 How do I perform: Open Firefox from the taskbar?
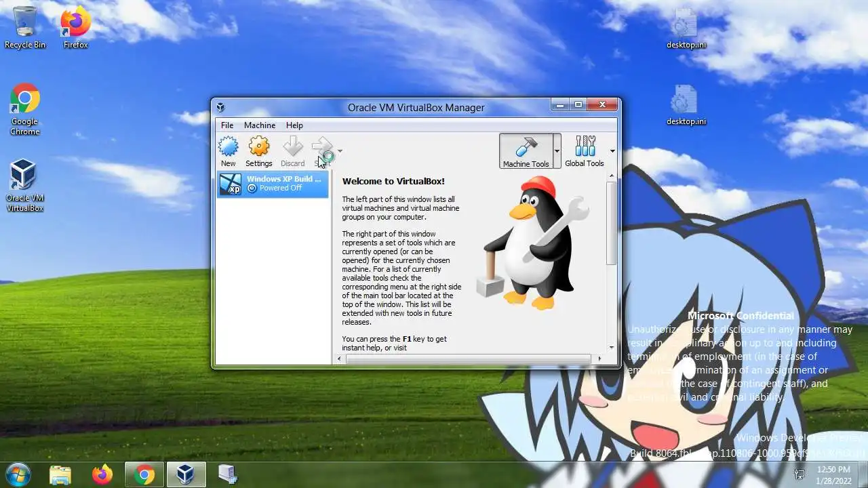coord(102,474)
